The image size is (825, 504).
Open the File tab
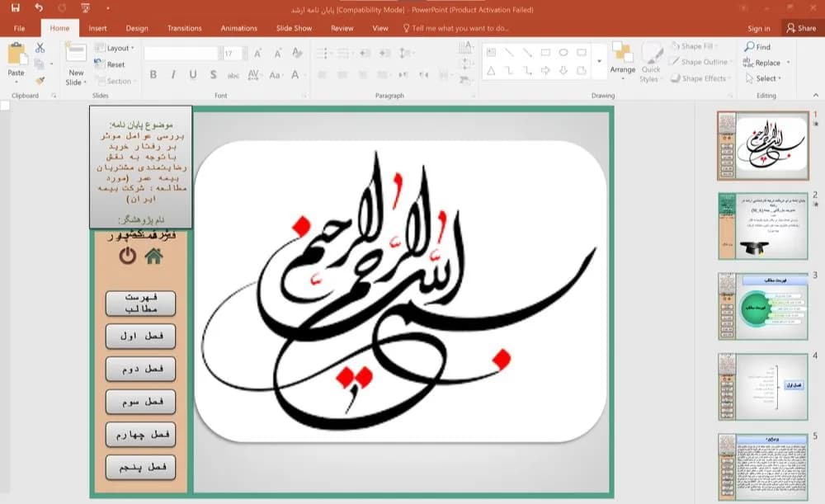[x=20, y=28]
